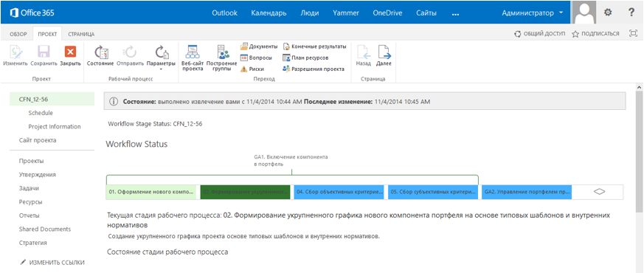The width and height of the screenshot is (644, 273).
Task: Open the more apps ellipsis menu
Action: 454,13
